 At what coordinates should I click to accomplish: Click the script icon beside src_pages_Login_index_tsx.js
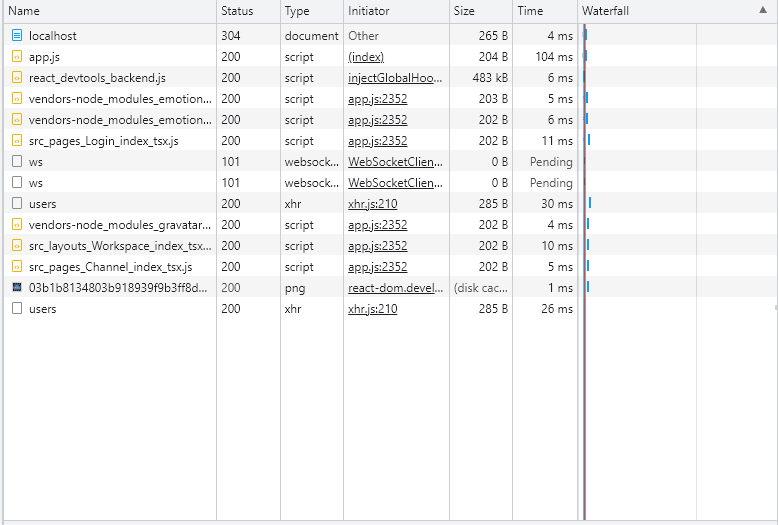(17, 140)
